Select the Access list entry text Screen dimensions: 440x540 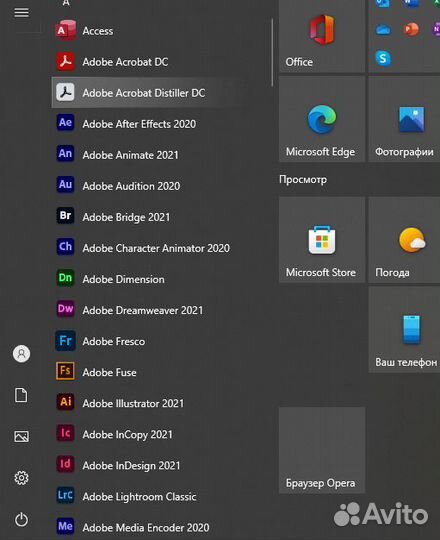(x=98, y=31)
